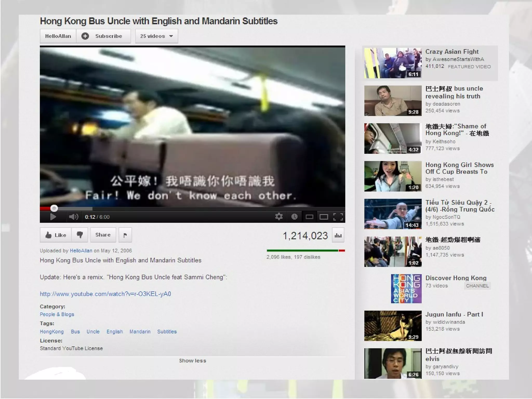Collapse the description with Show less
This screenshot has width=532, height=399.
click(x=192, y=361)
